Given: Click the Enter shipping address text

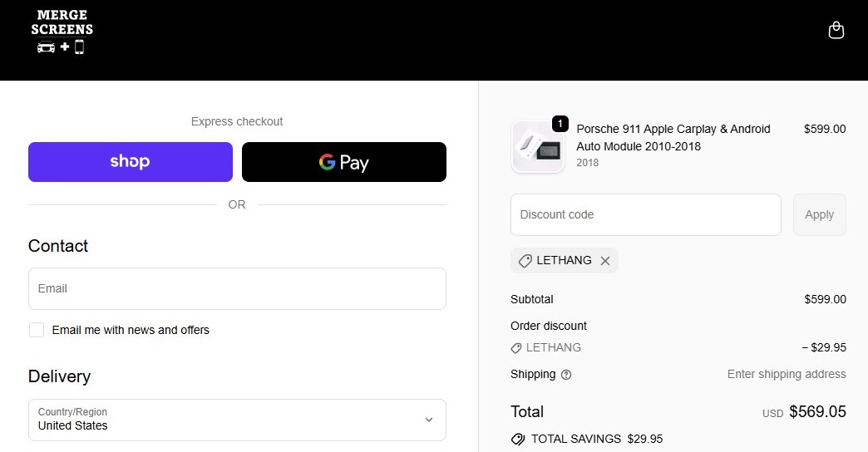Looking at the screenshot, I should (787, 374).
